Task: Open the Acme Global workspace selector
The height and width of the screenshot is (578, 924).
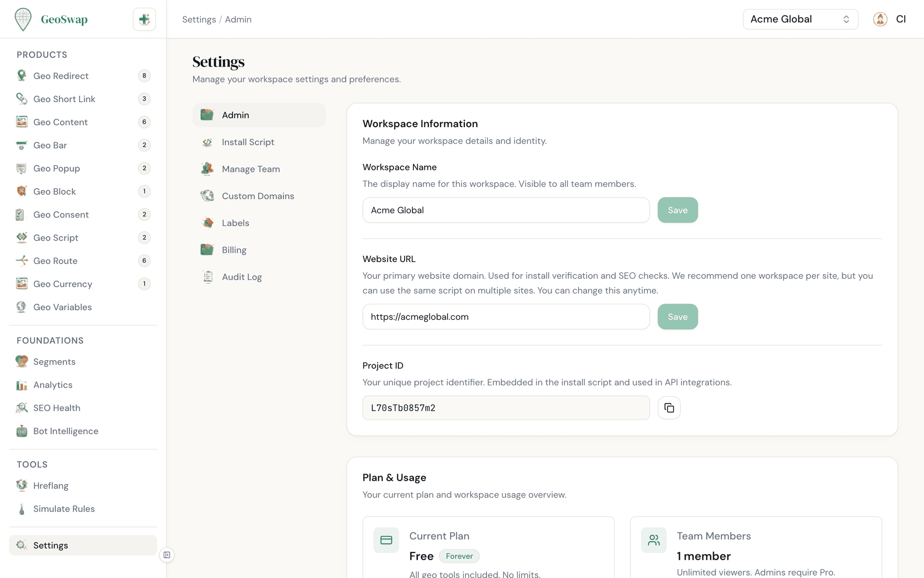Action: pos(800,19)
